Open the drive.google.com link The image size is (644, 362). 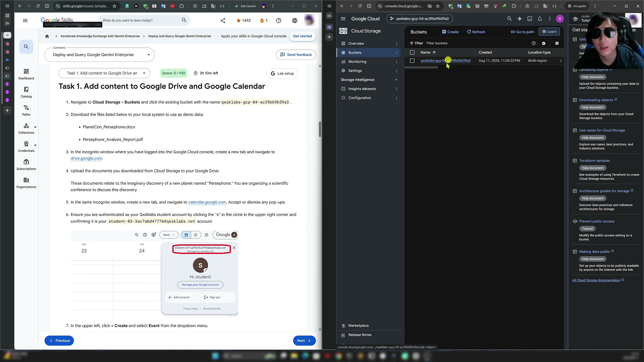pyautogui.click(x=86, y=159)
